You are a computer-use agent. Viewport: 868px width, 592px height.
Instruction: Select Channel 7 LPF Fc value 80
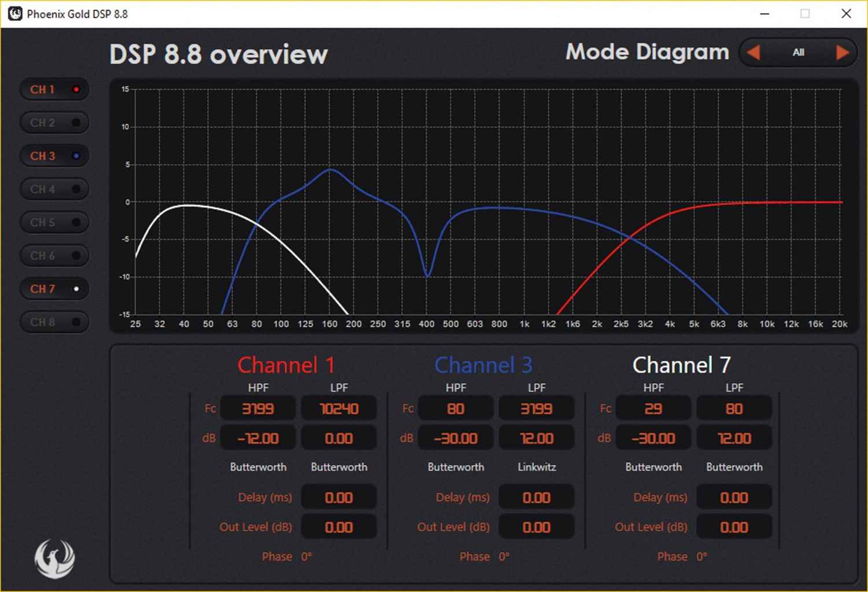[x=734, y=409]
